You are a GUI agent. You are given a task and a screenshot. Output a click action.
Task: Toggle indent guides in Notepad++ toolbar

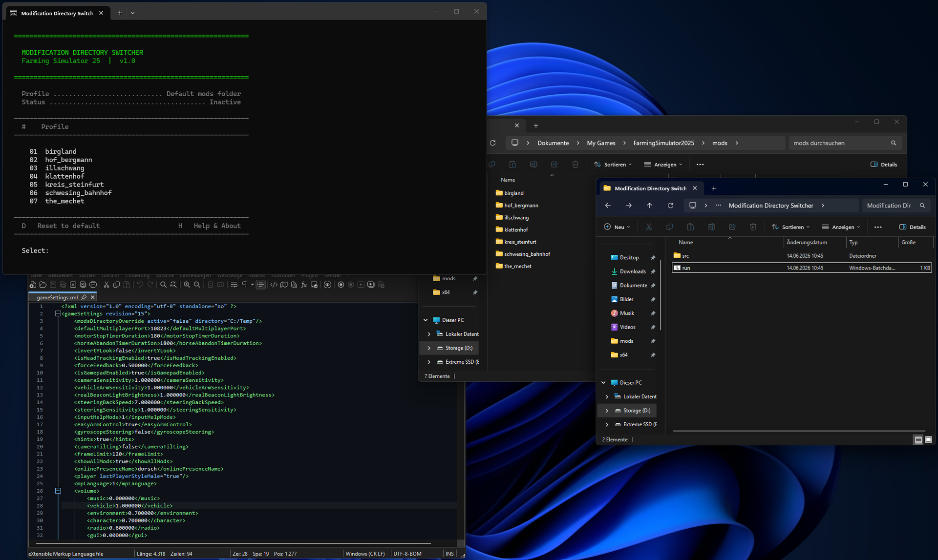[x=261, y=285]
